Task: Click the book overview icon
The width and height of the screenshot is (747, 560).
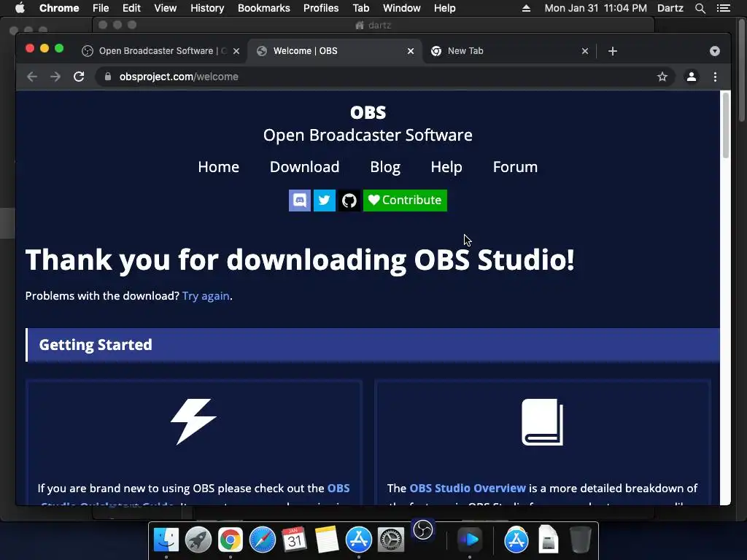Action: [x=542, y=422]
